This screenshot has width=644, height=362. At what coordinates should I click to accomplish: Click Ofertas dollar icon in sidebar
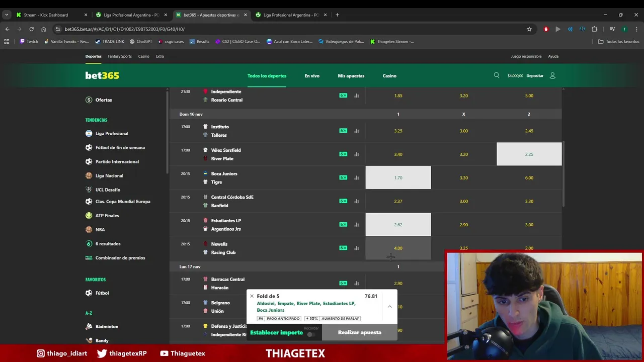tap(89, 100)
